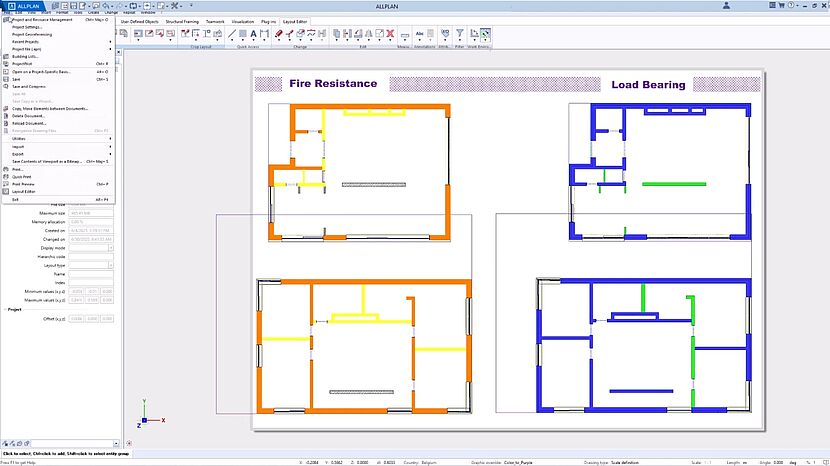Click the Name input field
830x466 pixels.
point(90,274)
